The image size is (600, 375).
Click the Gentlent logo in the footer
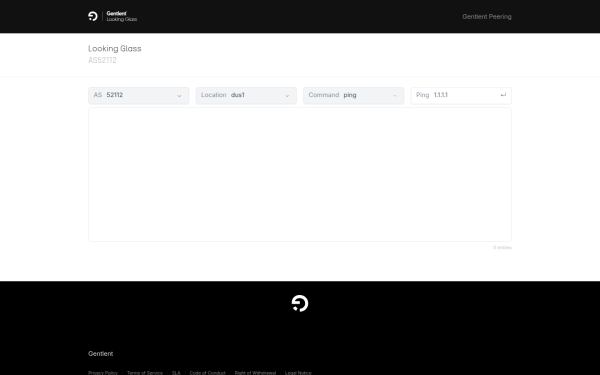click(x=300, y=303)
